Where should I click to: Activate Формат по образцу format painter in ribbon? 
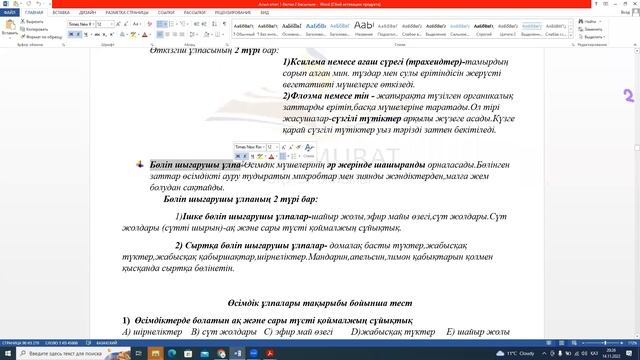pos(41,37)
